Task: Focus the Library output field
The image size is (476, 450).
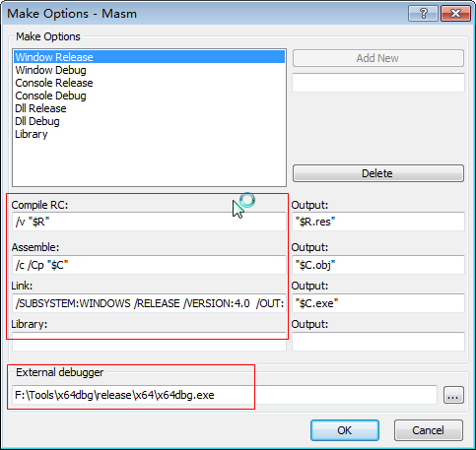Action: (x=378, y=342)
